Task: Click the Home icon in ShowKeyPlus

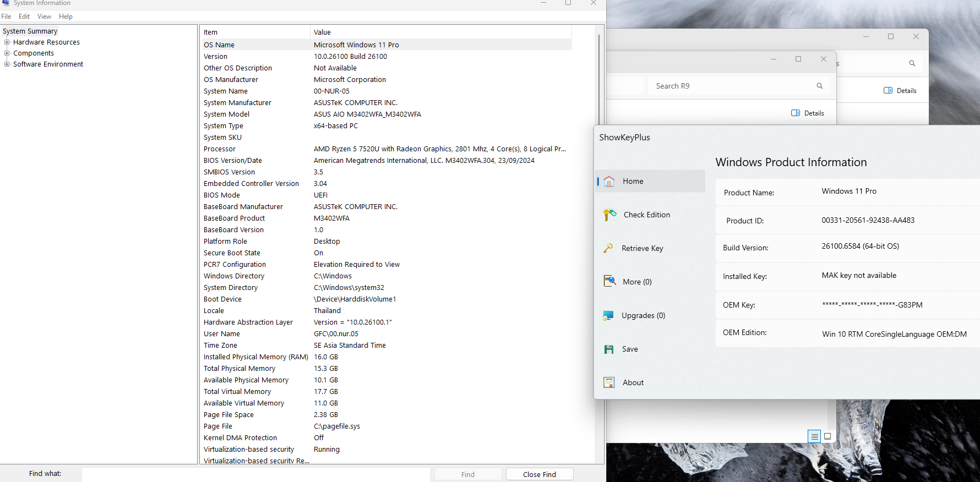Action: 609,182
